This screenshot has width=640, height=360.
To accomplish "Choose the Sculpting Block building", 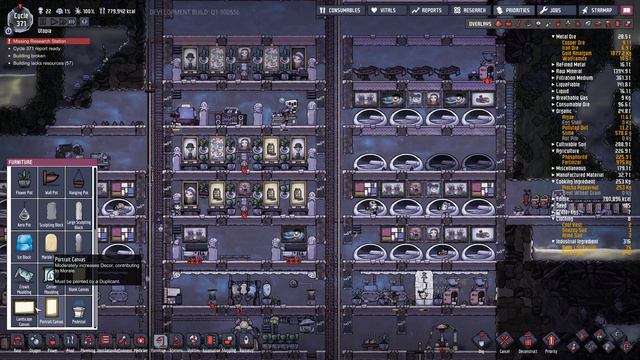I will tap(51, 214).
